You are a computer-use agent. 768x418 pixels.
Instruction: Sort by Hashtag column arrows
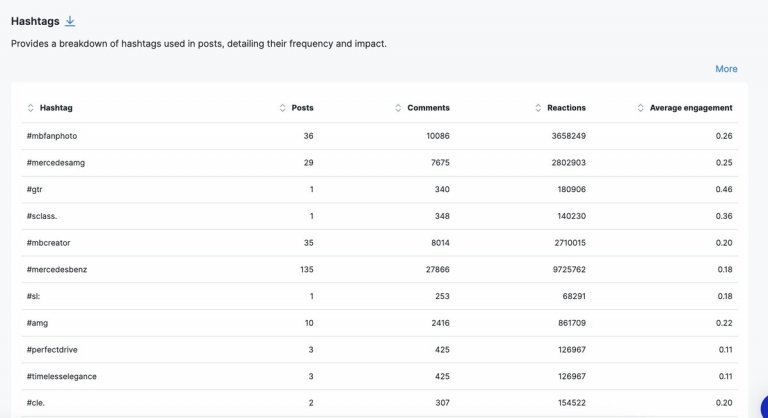[30, 108]
